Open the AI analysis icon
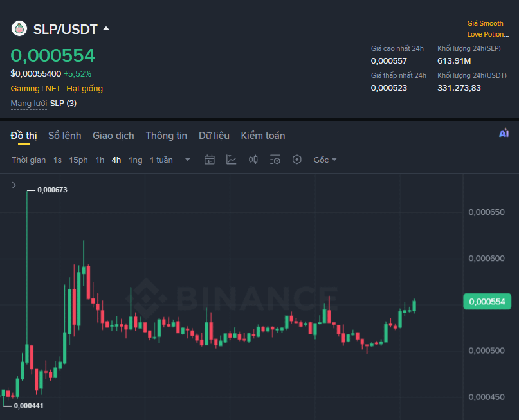Viewport: 519px width, 420px height. click(x=504, y=133)
